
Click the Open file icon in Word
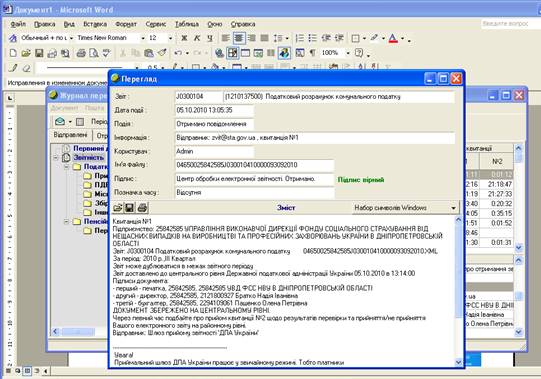click(x=26, y=53)
